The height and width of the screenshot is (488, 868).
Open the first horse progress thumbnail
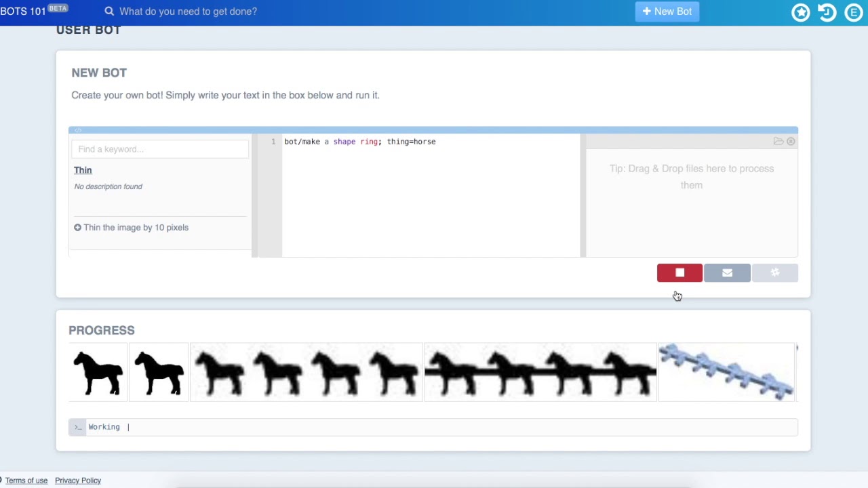coord(98,373)
